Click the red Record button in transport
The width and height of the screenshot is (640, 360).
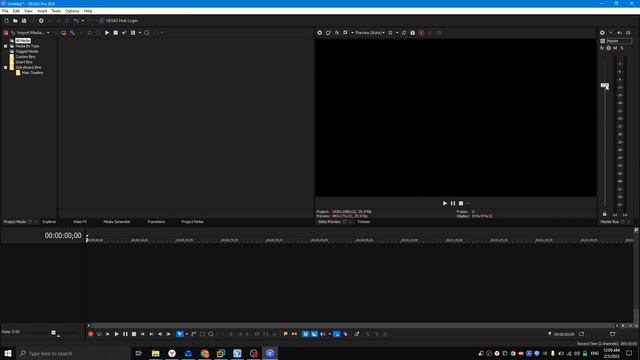tap(91, 334)
